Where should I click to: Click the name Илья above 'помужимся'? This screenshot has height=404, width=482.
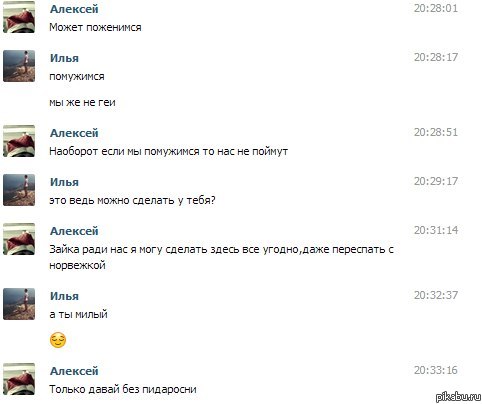click(64, 58)
